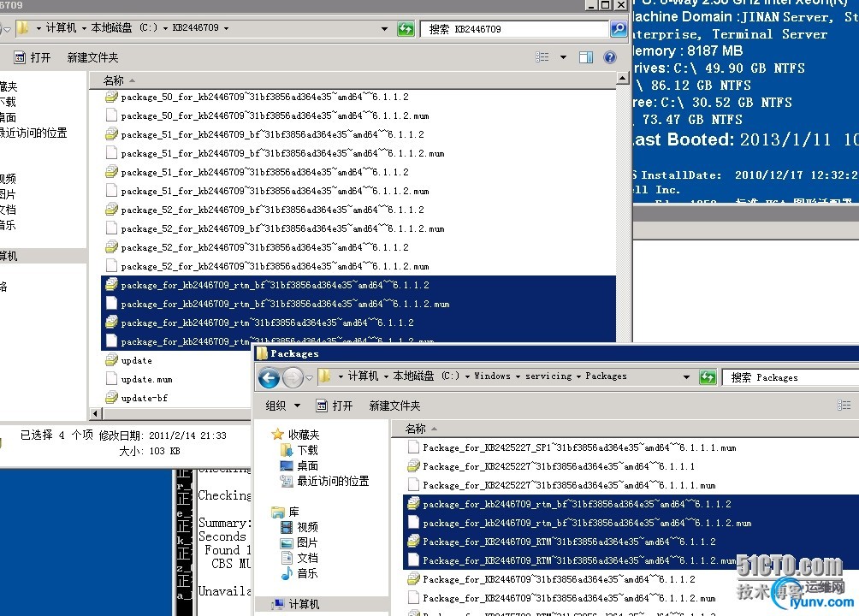This screenshot has width=859, height=616.
Task: Click the 计算机 breadcrumb in KB2446709 window
Action: click(61, 27)
